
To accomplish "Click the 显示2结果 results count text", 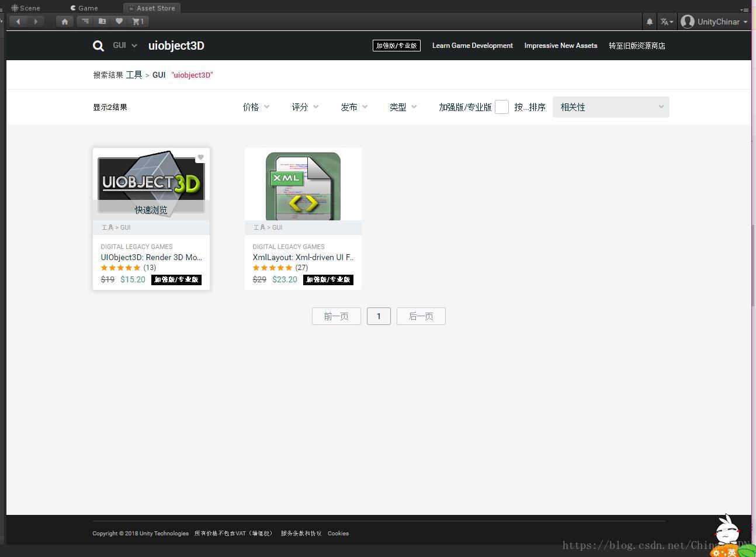I will coord(110,107).
